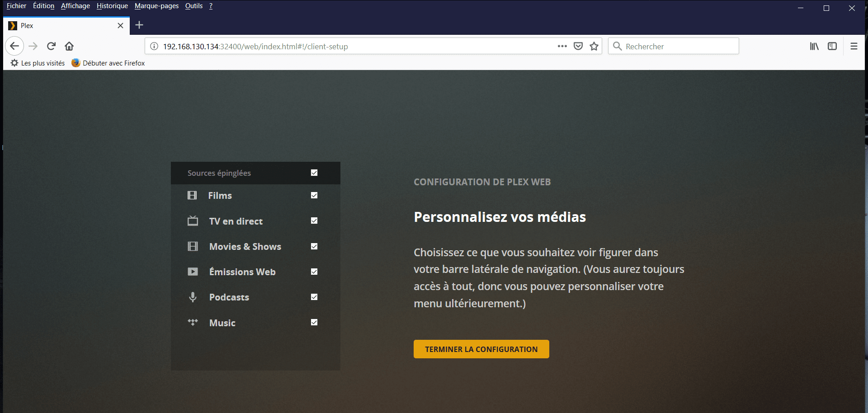Go to the browser home page icon
Viewport: 868px width, 413px height.
pyautogui.click(x=69, y=46)
